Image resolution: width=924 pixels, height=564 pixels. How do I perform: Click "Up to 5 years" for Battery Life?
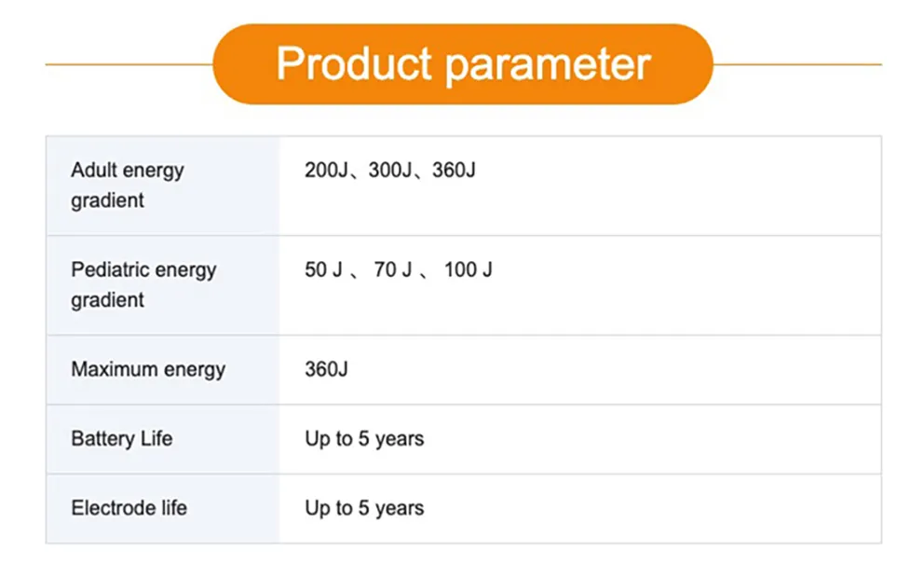tap(364, 438)
